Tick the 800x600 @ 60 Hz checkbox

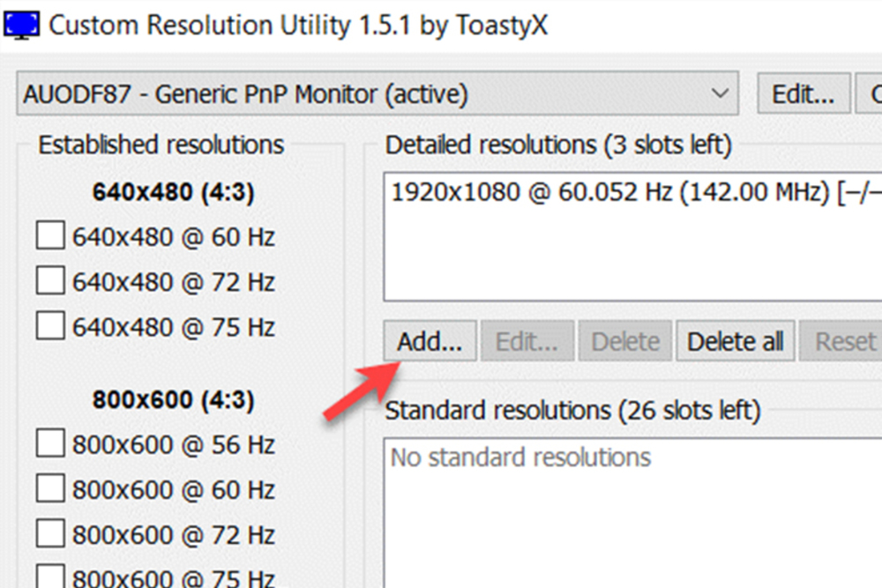pos(50,488)
